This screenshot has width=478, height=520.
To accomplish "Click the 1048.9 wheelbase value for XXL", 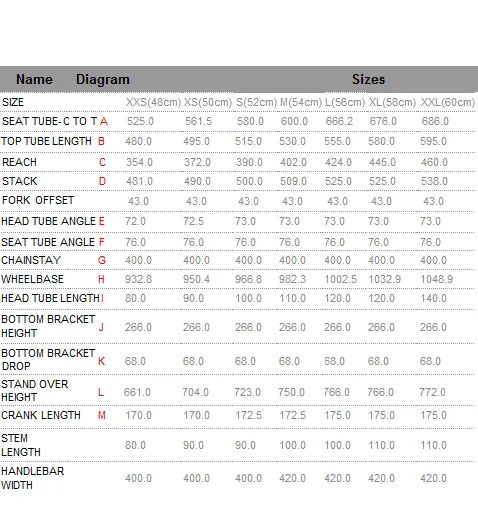I will (437, 279).
